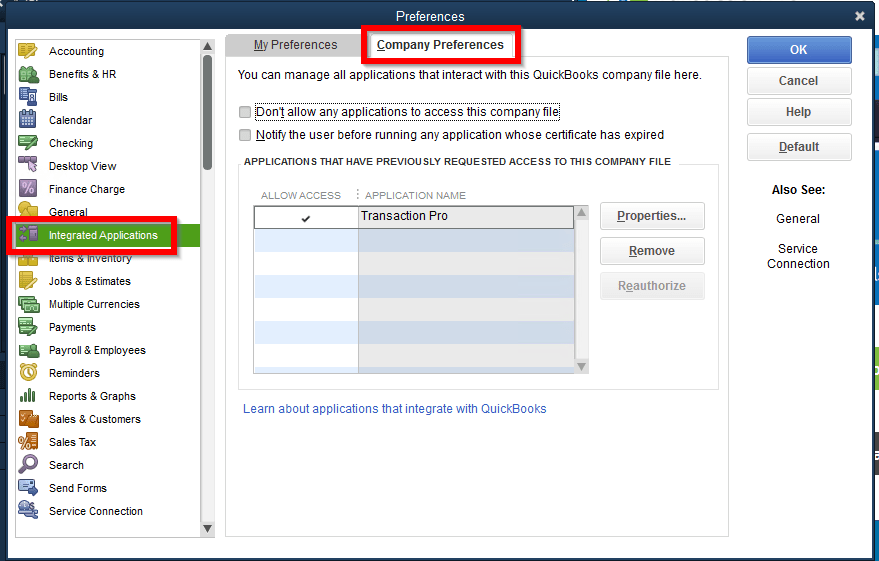Click the Sales Tax icon
Image resolution: width=879 pixels, height=561 pixels.
(28, 442)
